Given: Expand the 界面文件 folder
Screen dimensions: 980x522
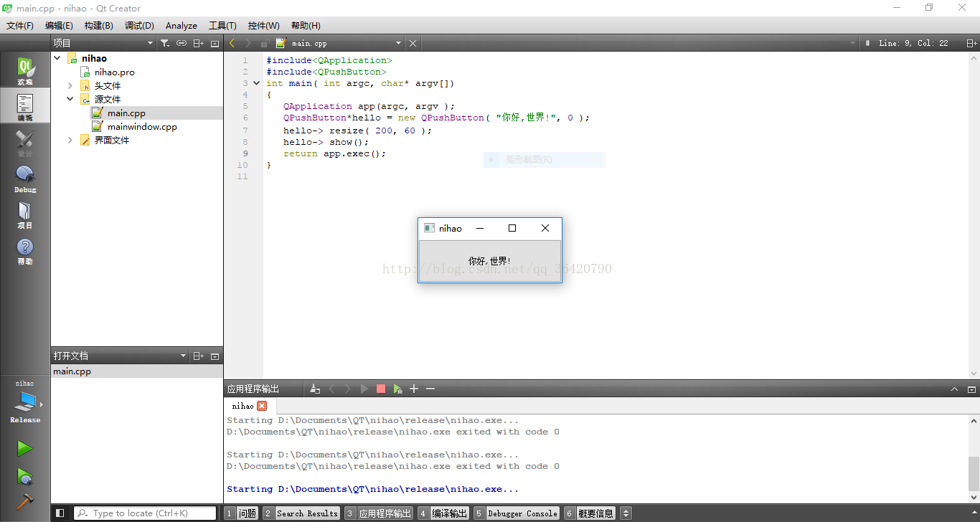Looking at the screenshot, I should (70, 140).
